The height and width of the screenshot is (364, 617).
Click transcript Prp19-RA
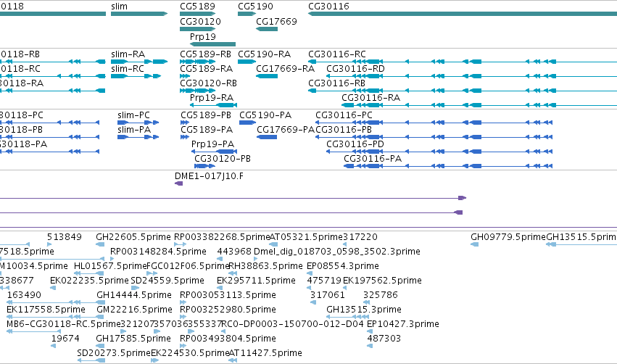[x=211, y=98]
